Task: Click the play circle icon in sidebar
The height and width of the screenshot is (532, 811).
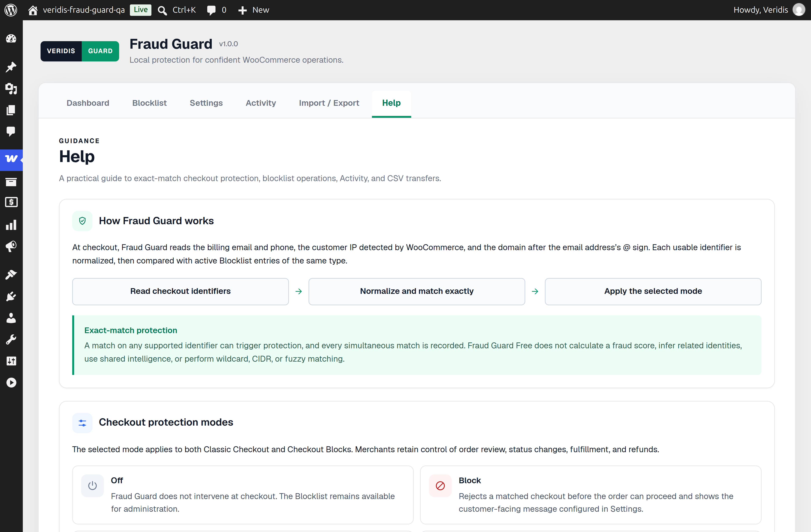Action: point(11,383)
